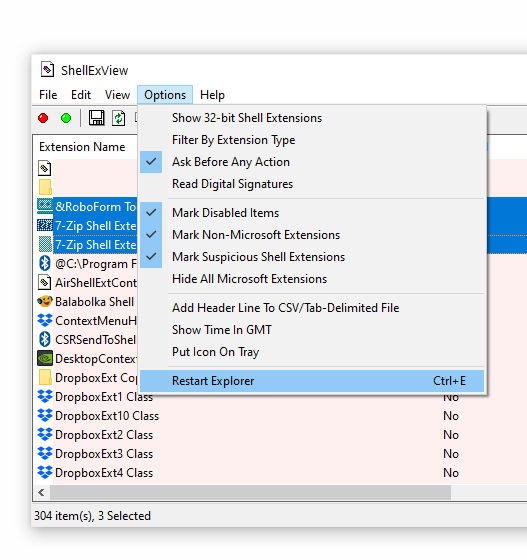Click Dropbox icon beside DropboxExt3 Class
Screen dimensions: 527x560
pos(45,453)
